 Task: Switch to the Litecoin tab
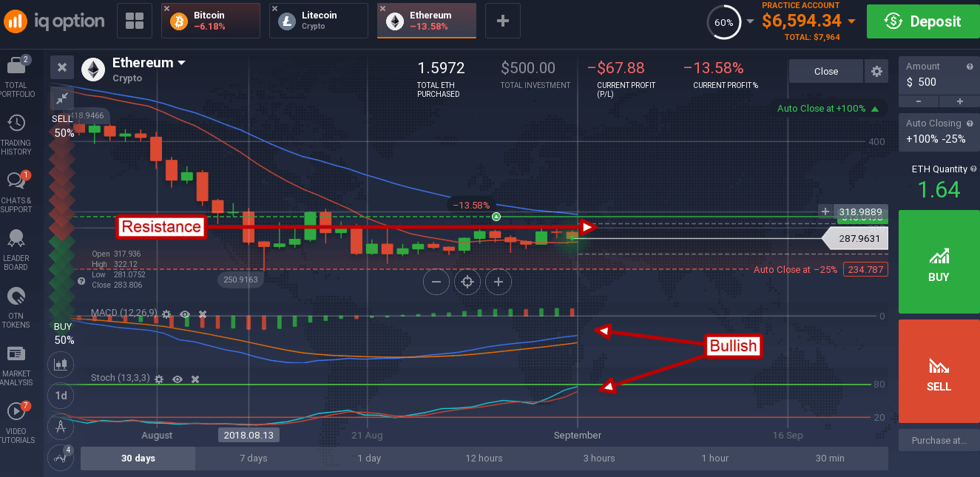(319, 21)
